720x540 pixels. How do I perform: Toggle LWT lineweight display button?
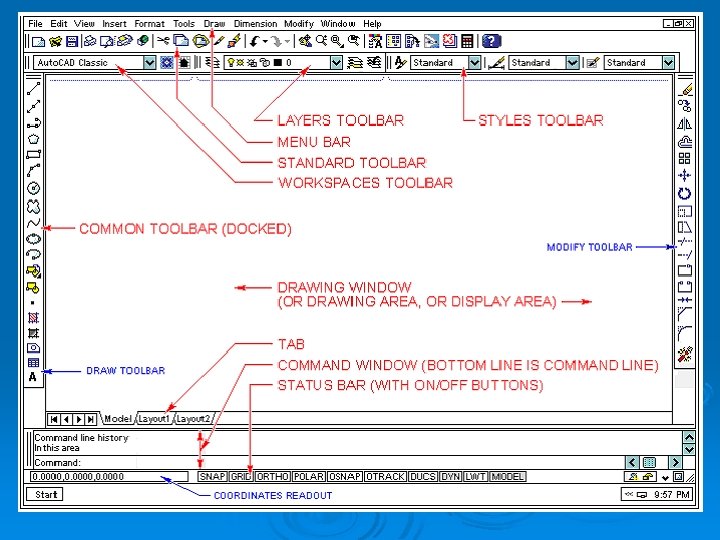[x=475, y=477]
